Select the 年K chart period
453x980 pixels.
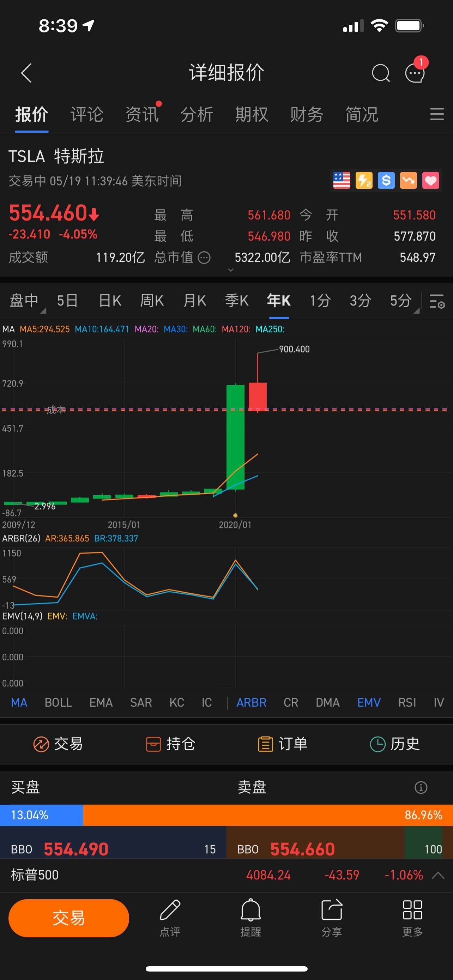pos(279,301)
